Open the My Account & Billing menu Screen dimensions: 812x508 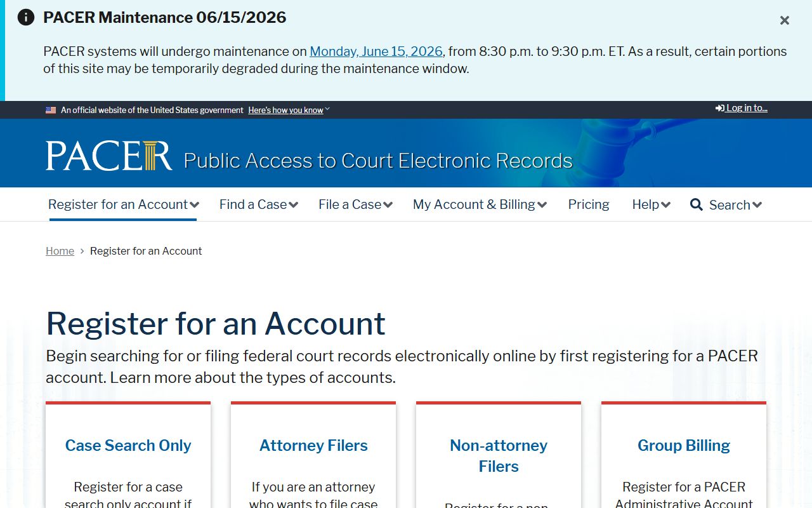(x=480, y=204)
